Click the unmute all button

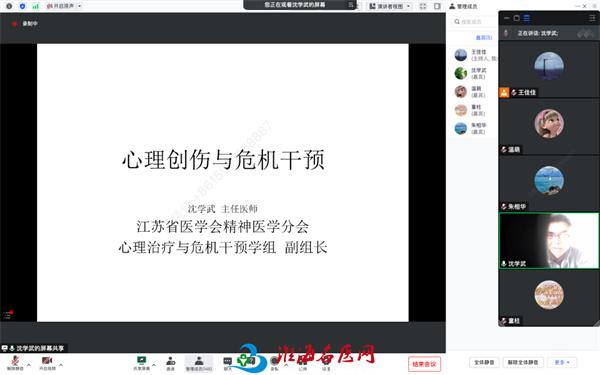point(523,362)
